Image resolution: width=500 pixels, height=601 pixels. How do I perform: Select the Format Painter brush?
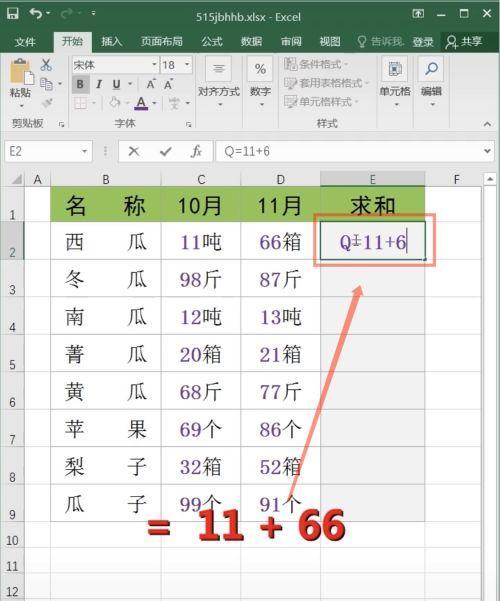coord(47,103)
